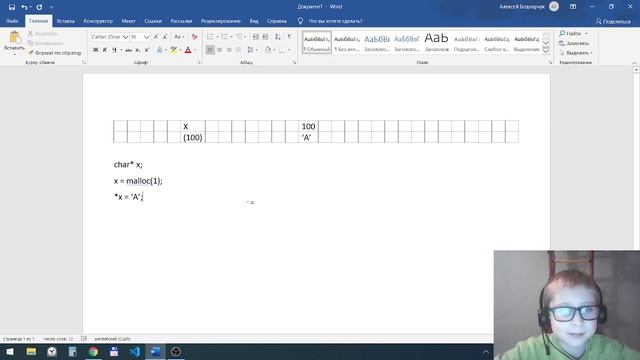Click the Tell Me search field with the lightbulb
Screen dimensions: 640x360
point(330,21)
